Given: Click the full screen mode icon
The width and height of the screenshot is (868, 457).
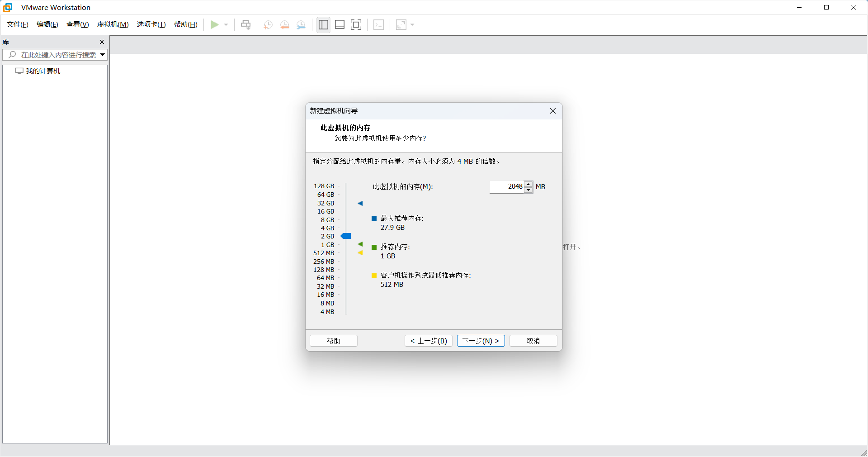Looking at the screenshot, I should tap(356, 24).
